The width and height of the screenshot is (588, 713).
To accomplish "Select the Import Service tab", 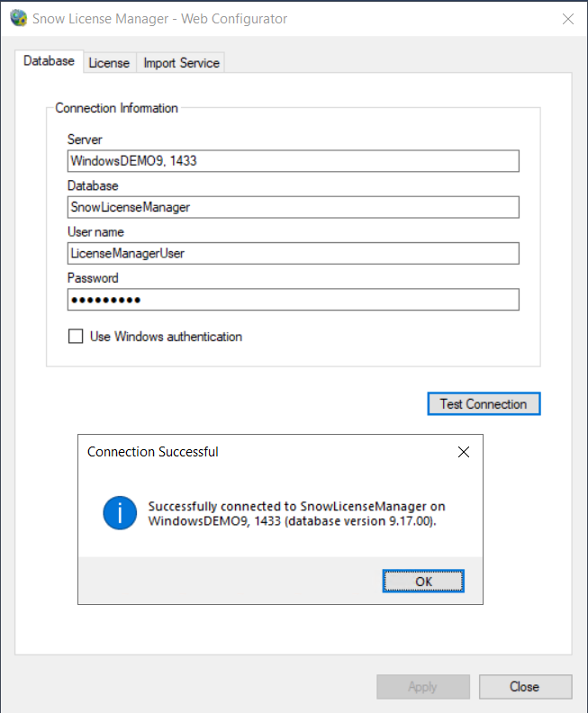I will click(x=181, y=63).
